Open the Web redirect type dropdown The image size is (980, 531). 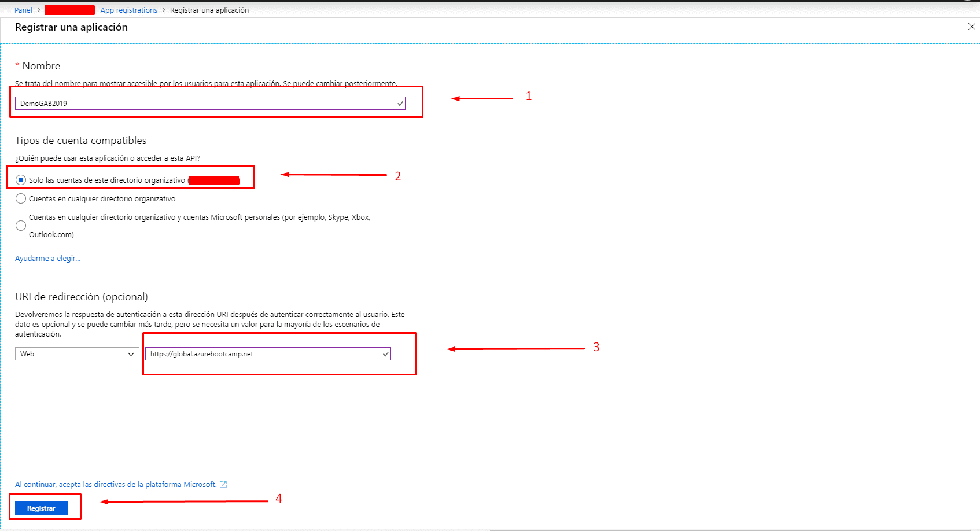(x=77, y=354)
